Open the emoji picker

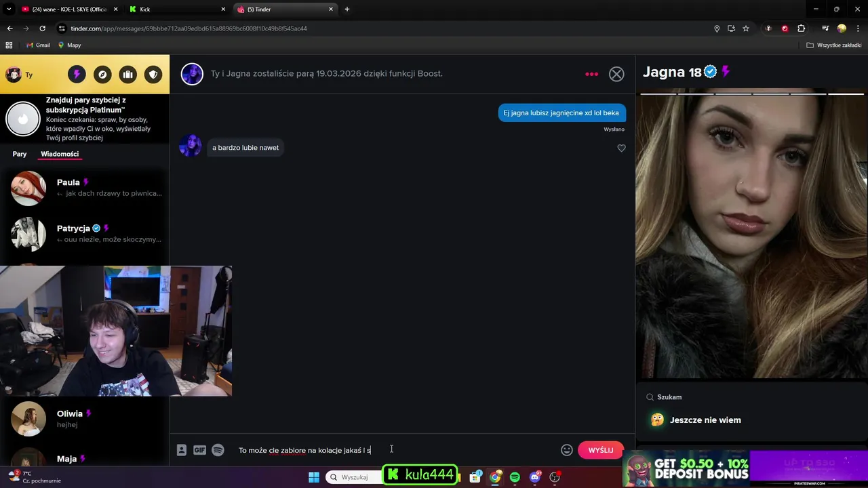pos(567,450)
